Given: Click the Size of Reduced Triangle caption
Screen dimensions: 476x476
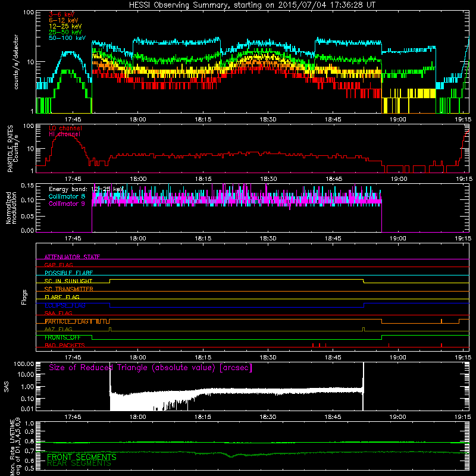Looking at the screenshot, I should (151, 368).
